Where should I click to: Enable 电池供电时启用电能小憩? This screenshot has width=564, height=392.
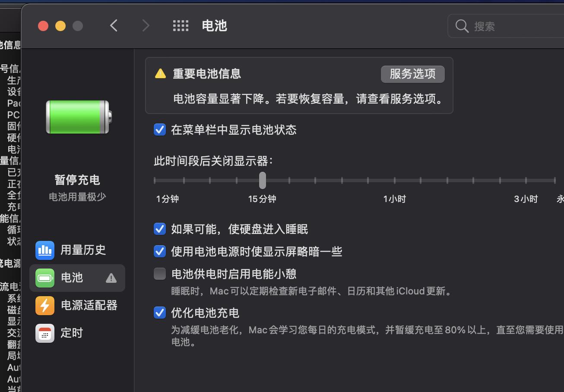tap(159, 273)
